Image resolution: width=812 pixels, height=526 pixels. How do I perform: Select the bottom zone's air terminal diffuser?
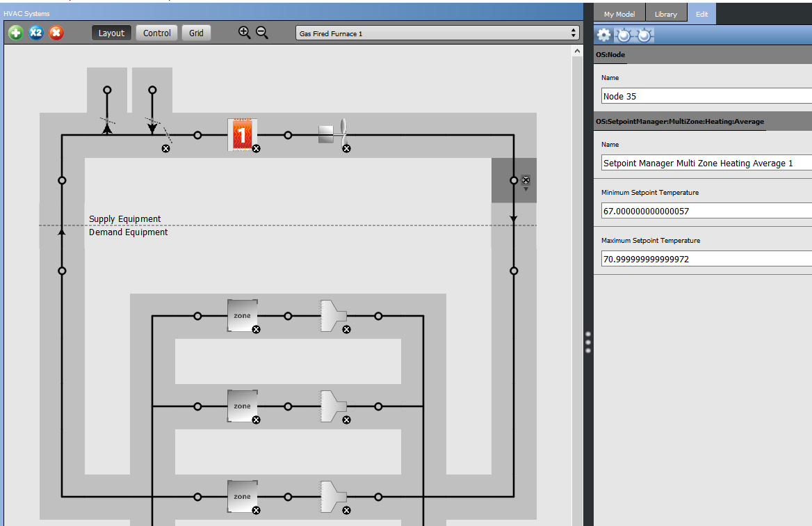click(333, 496)
